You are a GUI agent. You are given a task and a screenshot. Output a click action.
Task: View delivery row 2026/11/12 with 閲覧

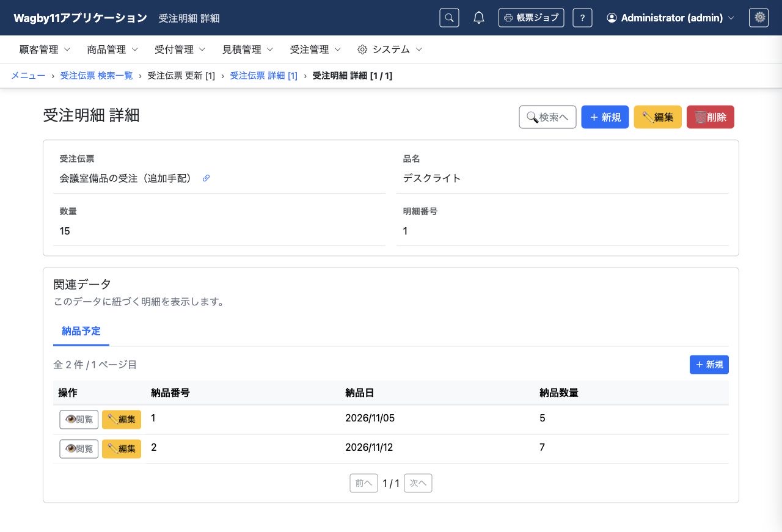(79, 449)
